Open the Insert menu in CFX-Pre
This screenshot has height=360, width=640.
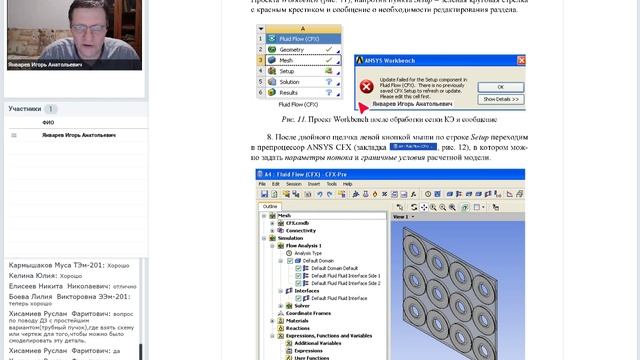point(313,184)
